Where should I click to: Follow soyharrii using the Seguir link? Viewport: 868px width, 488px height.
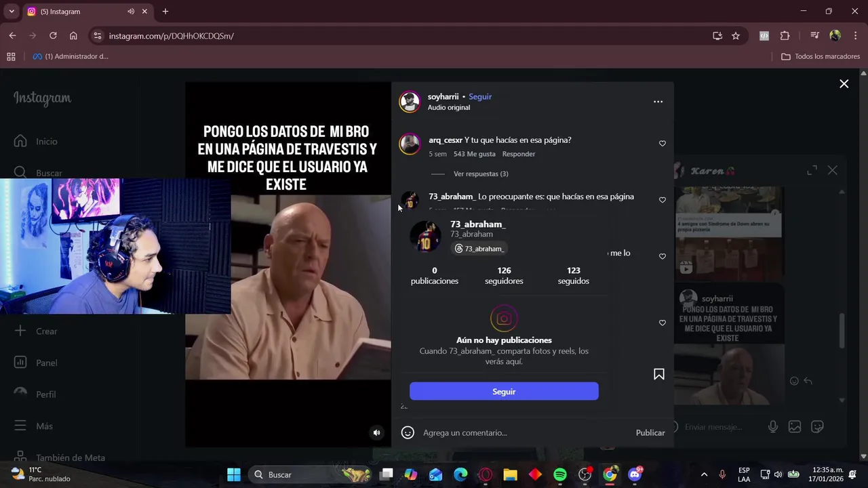coord(480,96)
